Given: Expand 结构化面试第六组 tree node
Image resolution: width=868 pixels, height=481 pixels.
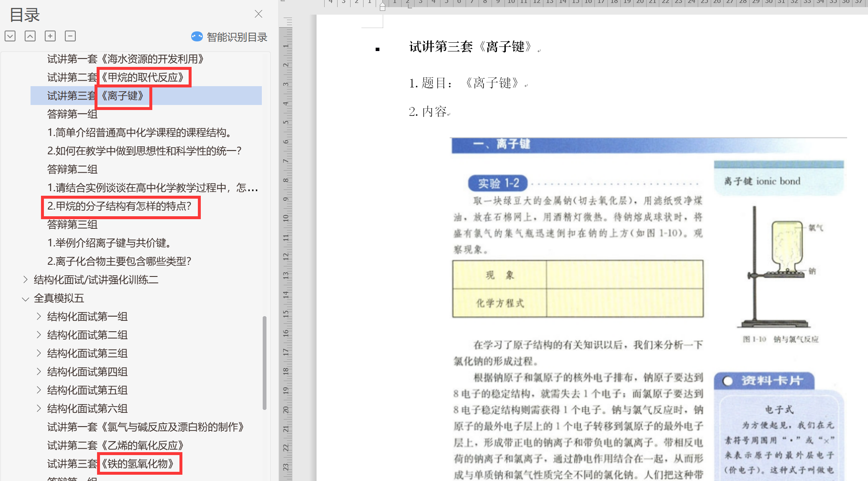Looking at the screenshot, I should pyautogui.click(x=39, y=408).
